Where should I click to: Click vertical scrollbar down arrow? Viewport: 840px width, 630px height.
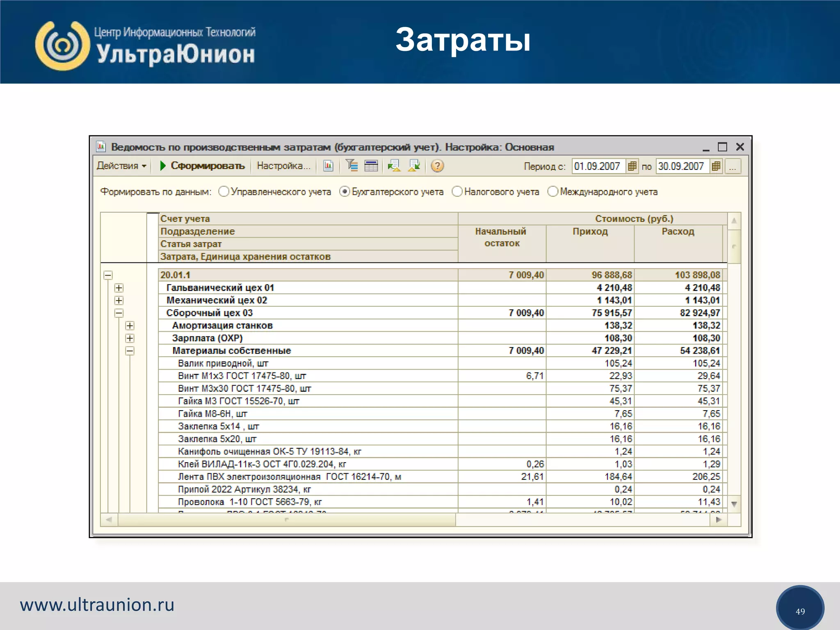click(x=734, y=504)
